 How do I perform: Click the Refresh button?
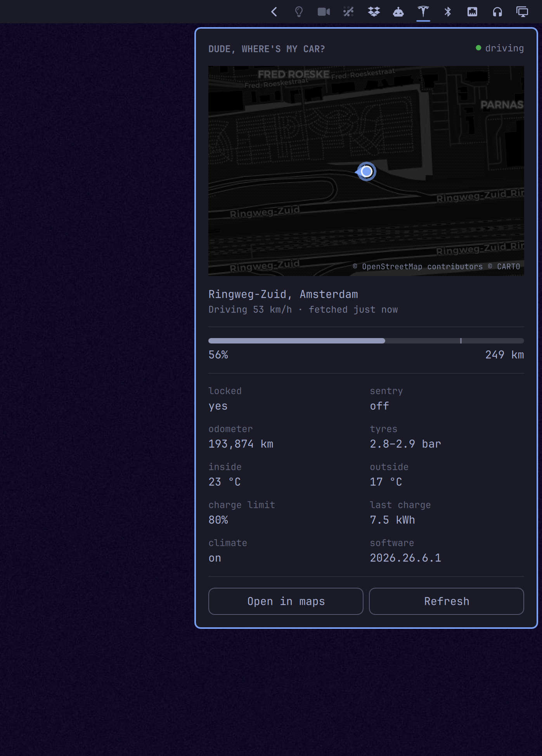click(447, 601)
